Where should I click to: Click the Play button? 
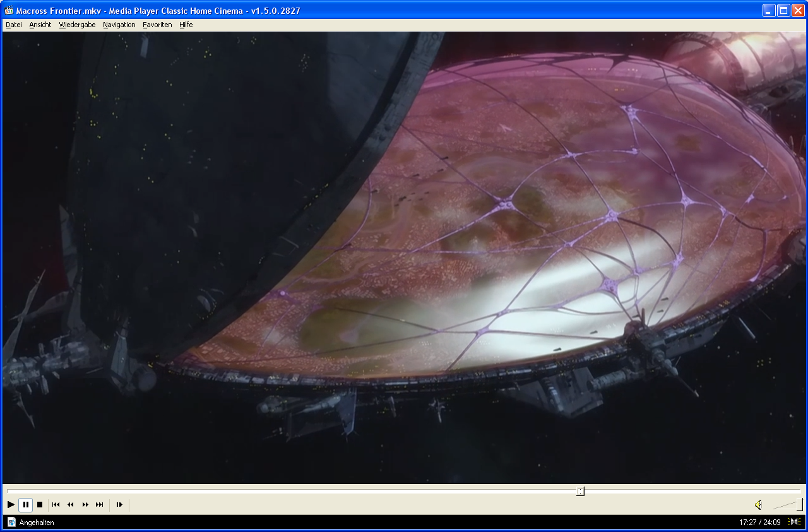[11, 505]
